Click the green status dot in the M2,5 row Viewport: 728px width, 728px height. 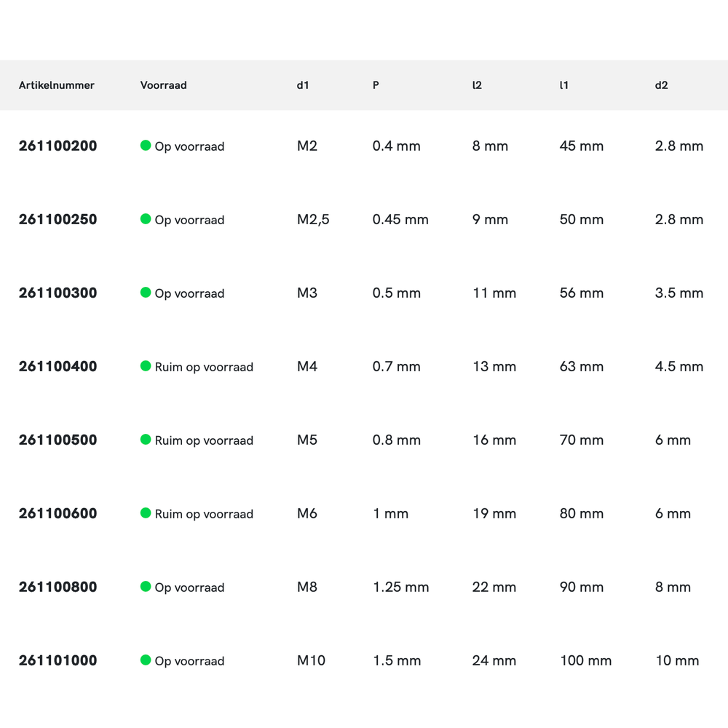tap(146, 219)
